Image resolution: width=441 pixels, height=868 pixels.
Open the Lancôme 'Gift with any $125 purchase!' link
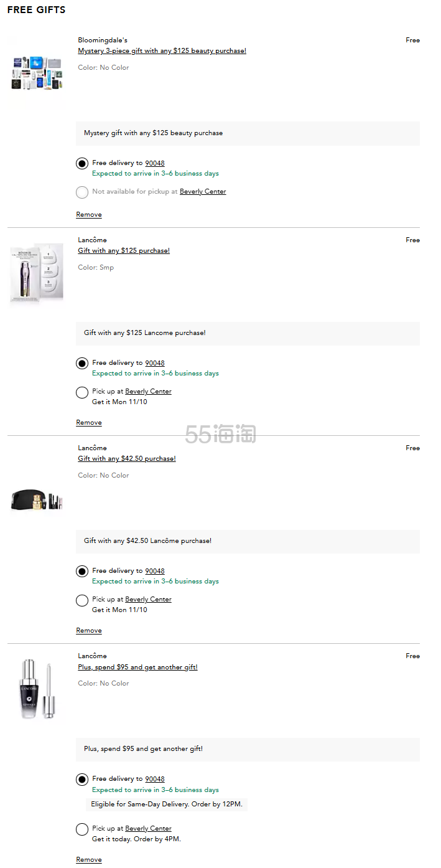(124, 251)
